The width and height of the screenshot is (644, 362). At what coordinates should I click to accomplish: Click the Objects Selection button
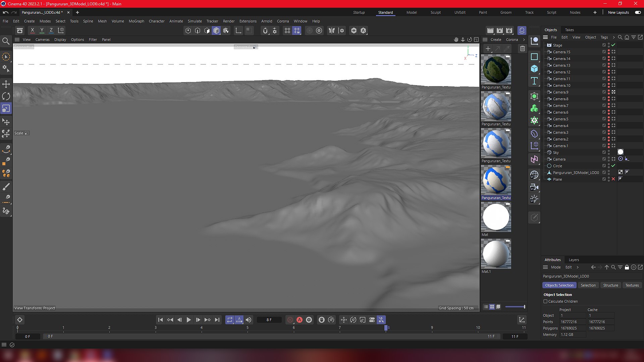559,285
